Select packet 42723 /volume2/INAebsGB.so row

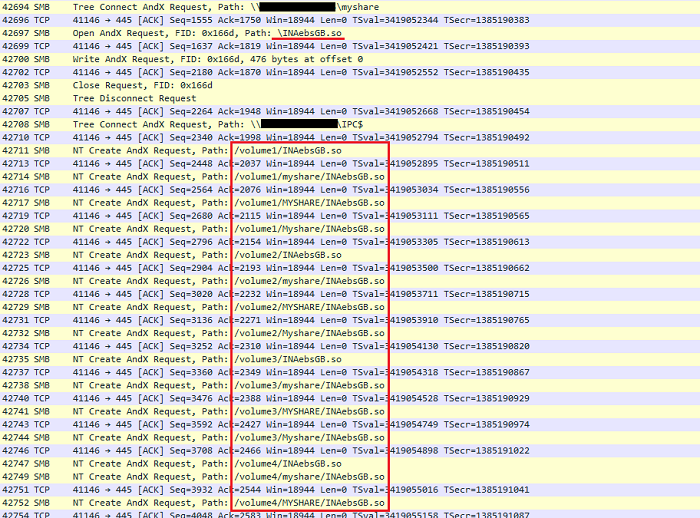(350, 255)
